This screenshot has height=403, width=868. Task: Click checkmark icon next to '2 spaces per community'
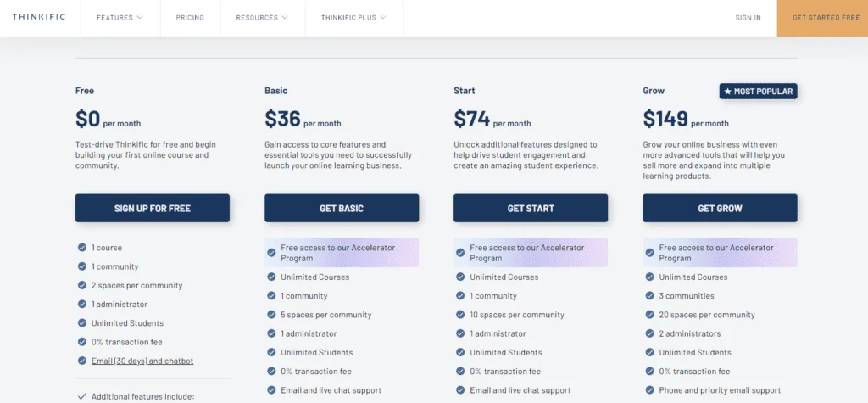tap(82, 285)
